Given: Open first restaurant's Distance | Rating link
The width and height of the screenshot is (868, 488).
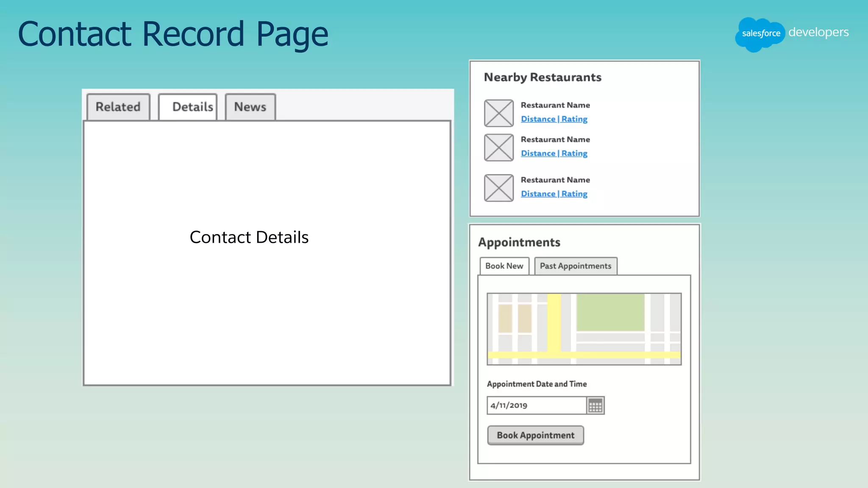Looking at the screenshot, I should [x=554, y=119].
